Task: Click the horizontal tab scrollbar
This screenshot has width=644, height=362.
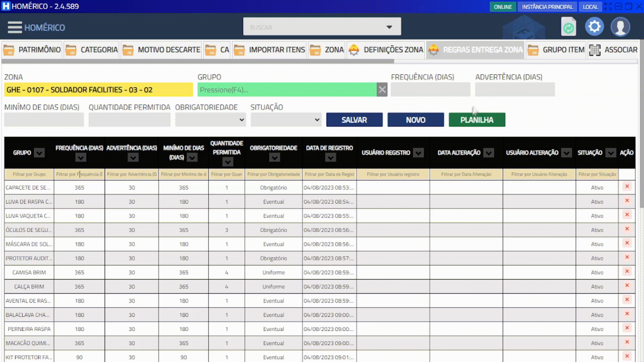Action: point(198,61)
